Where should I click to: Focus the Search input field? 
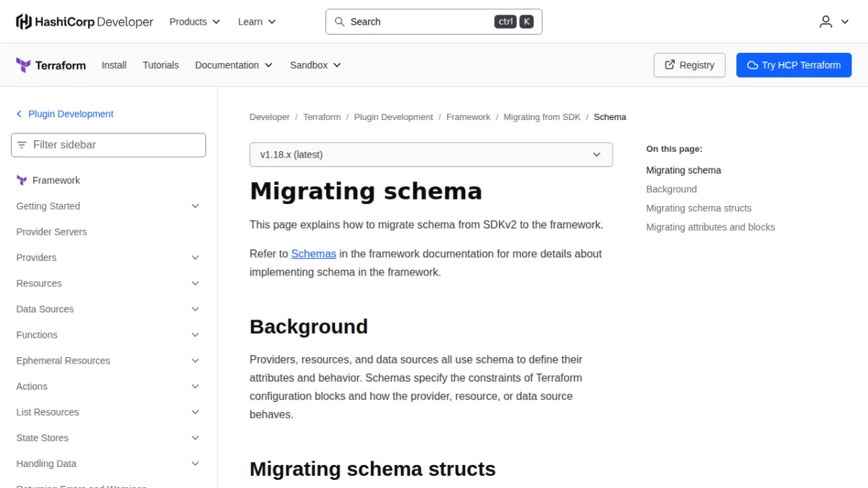pos(434,22)
